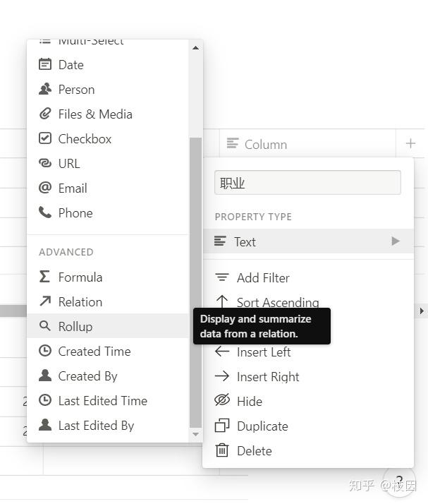The width and height of the screenshot is (428, 504).
Task: Click the Created Time clock icon
Action: 45,351
